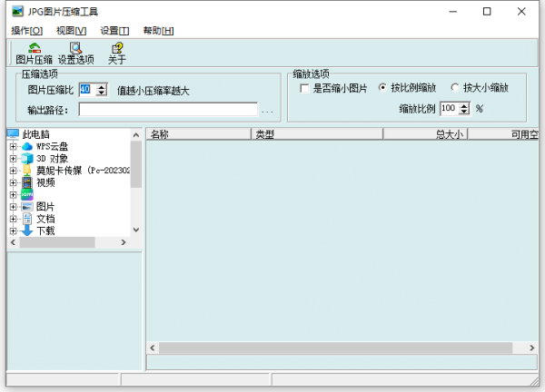Select the 图片 tree label
The height and width of the screenshot is (392, 545).
45,207
